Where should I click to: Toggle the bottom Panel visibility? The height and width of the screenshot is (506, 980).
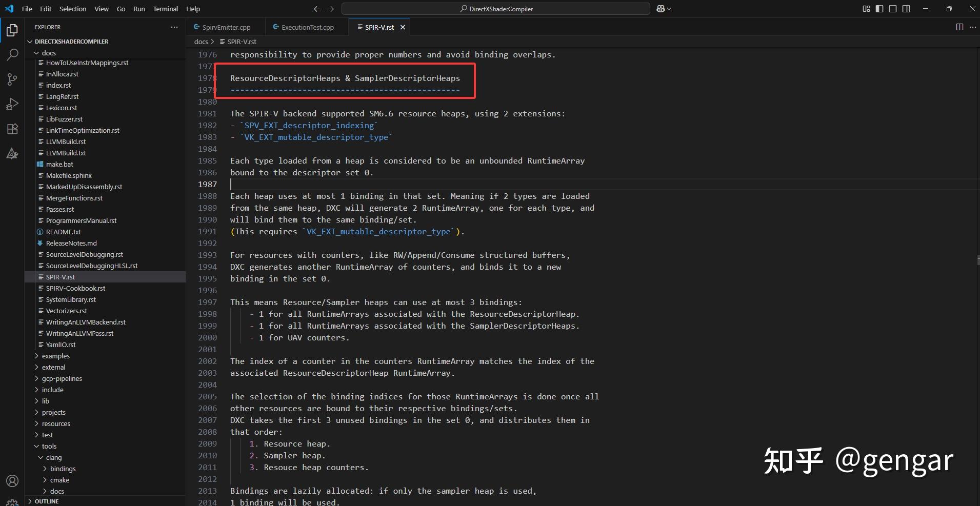[893, 9]
